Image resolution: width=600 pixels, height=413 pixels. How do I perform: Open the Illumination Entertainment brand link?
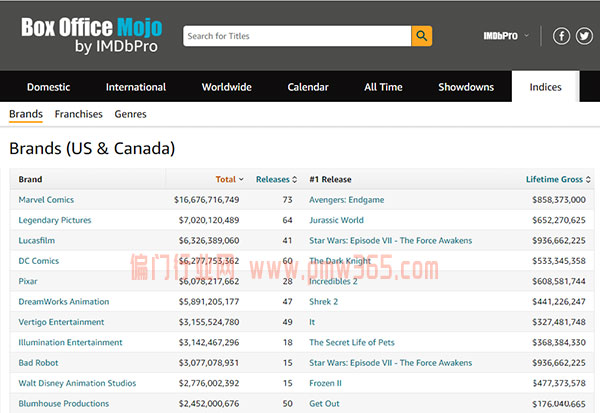[x=70, y=342]
